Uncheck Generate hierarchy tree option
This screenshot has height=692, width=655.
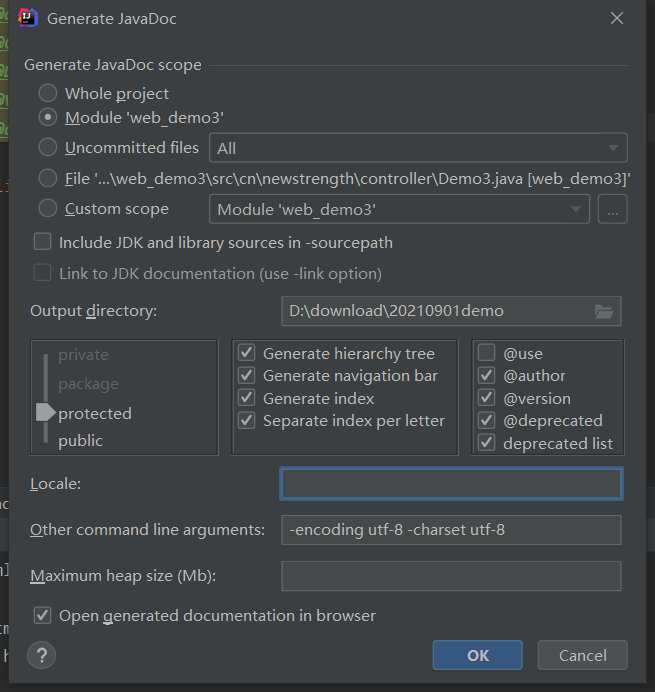(246, 353)
